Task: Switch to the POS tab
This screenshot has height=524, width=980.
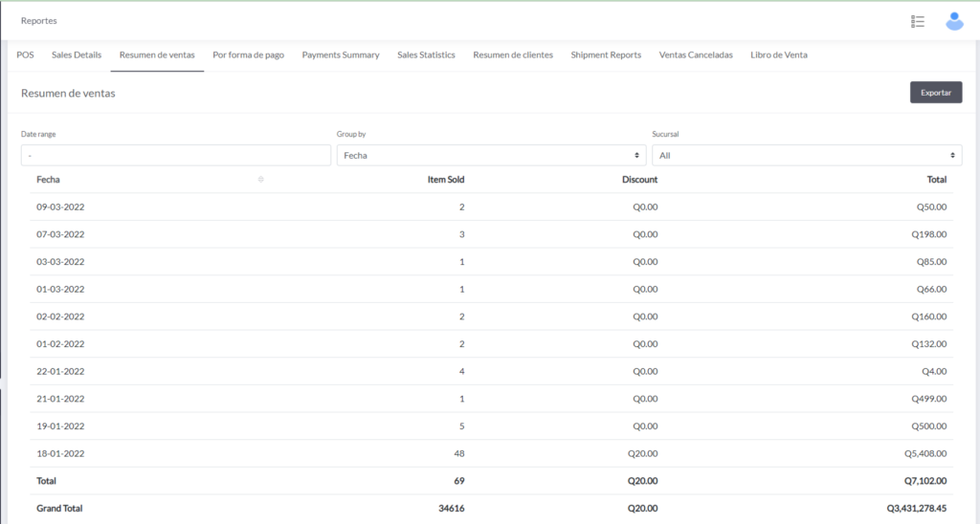Action: click(25, 55)
